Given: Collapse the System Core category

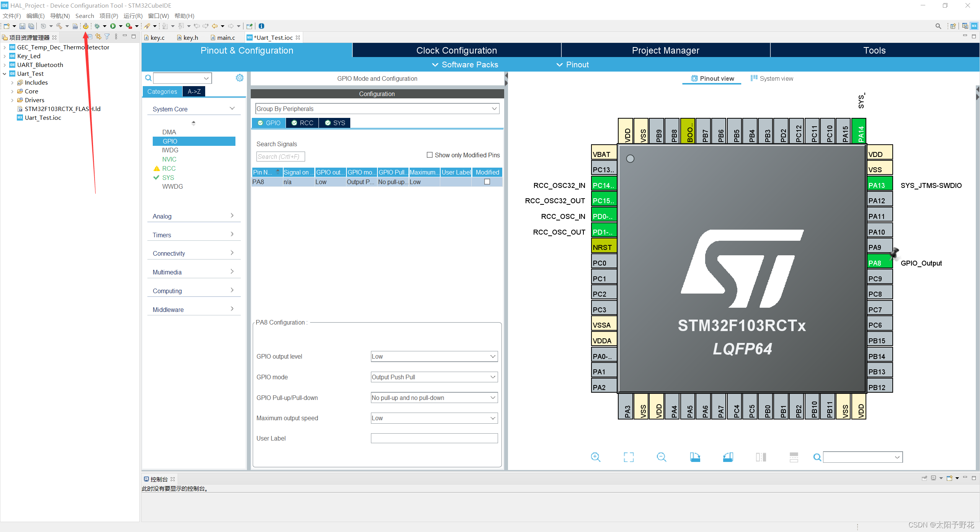Looking at the screenshot, I should click(232, 108).
